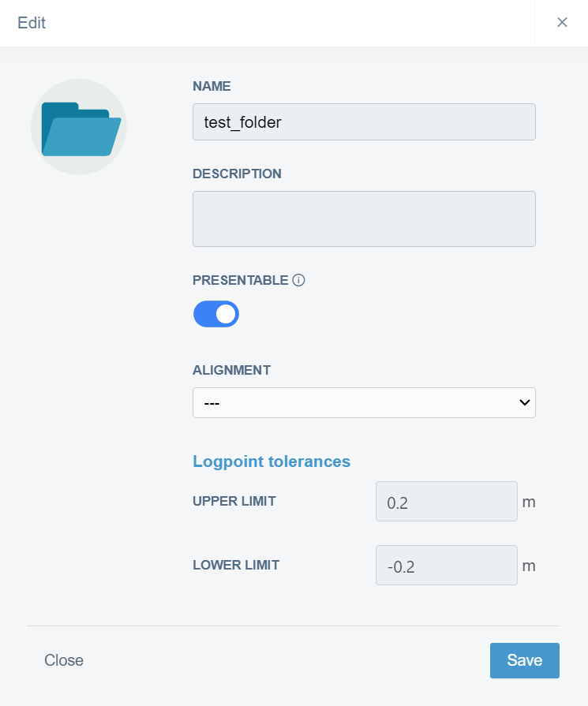This screenshot has width=588, height=706.
Task: Click the blue folder icon
Action: coord(79,127)
